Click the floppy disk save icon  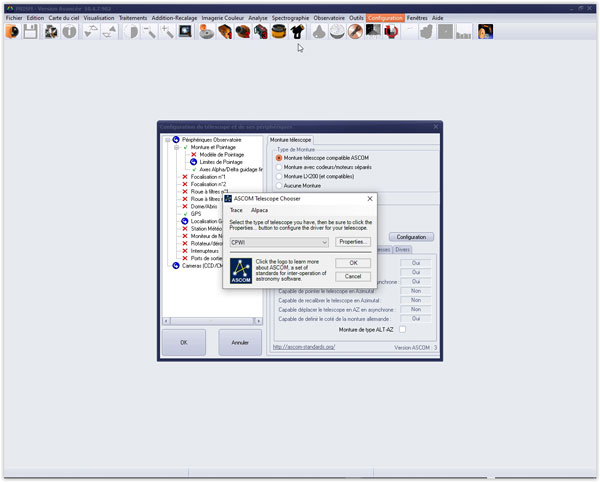point(30,32)
